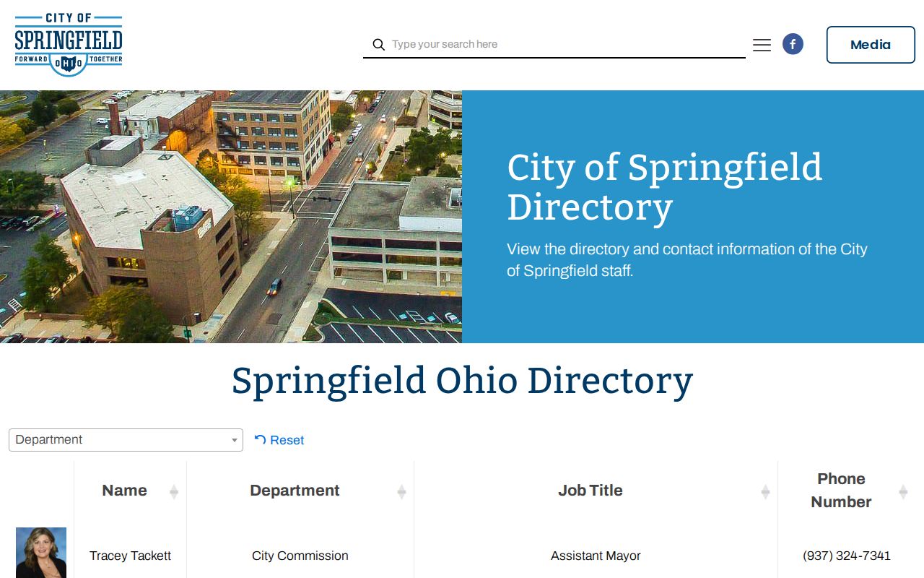924x578 pixels.
Task: Click the Name column header
Action: point(130,491)
